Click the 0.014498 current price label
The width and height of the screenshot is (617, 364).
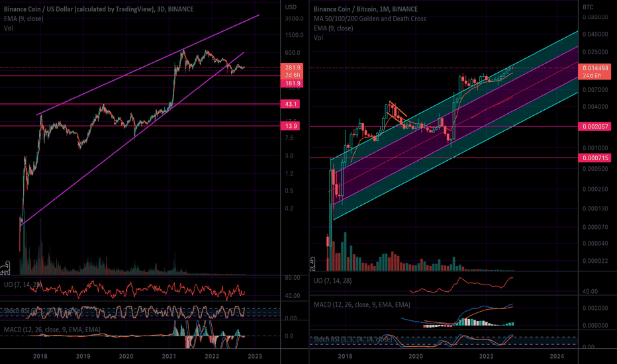(x=594, y=68)
